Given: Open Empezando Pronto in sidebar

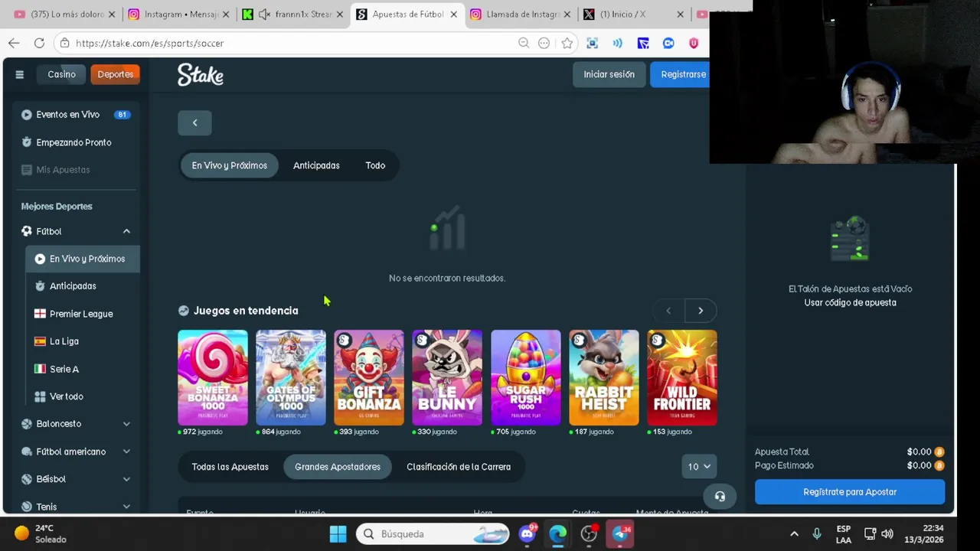Looking at the screenshot, I should tap(77, 142).
